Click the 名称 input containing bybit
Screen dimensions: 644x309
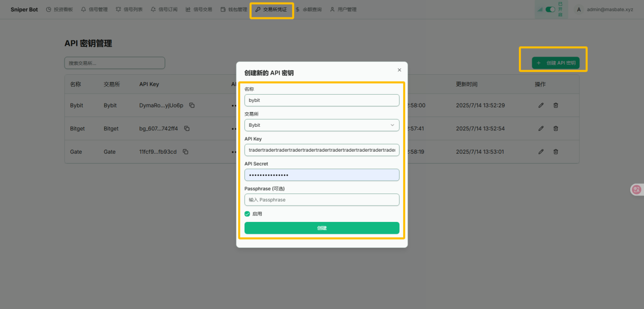coord(322,100)
